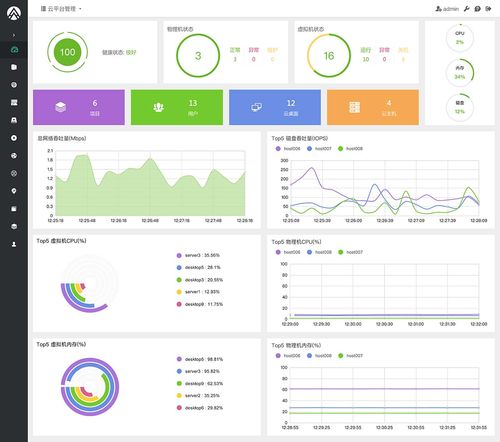Click the green network throughput area chart
Image resolution: width=500 pixels, height=442 pixels.
(x=150, y=185)
